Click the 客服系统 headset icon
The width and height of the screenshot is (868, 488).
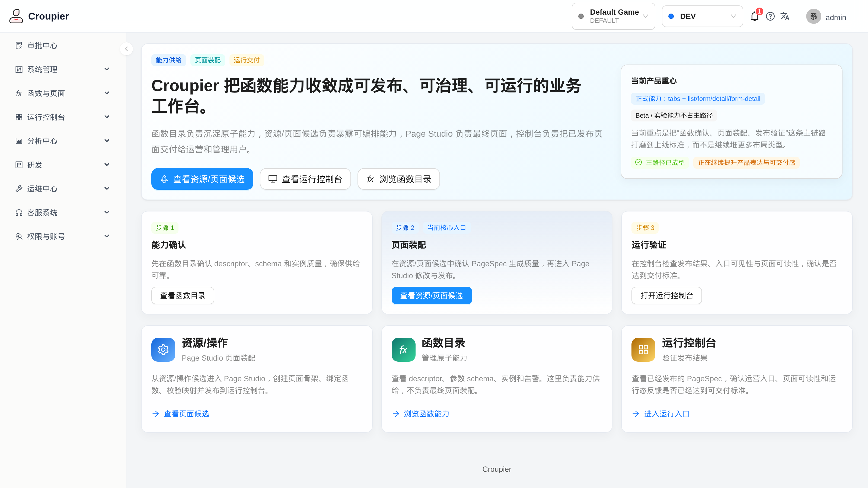point(19,213)
